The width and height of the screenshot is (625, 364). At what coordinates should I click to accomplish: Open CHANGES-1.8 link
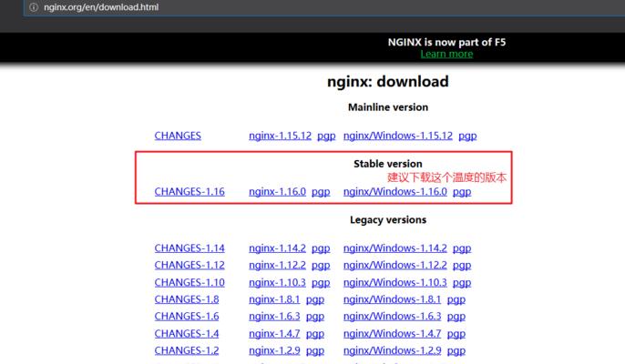click(187, 299)
